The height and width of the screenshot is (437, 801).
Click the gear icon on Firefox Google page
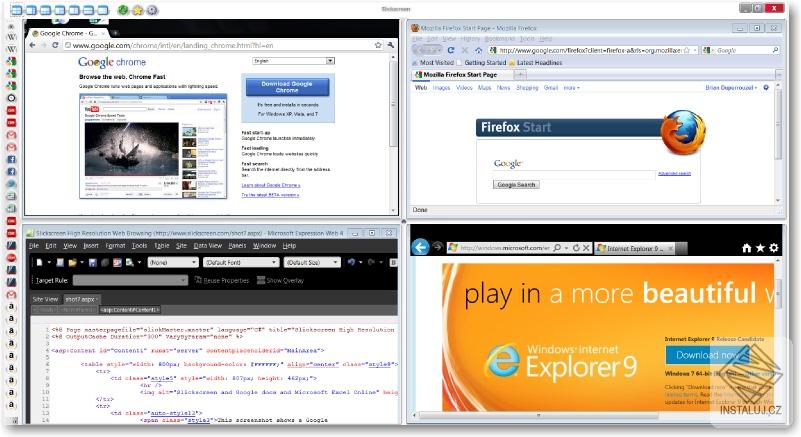766,88
